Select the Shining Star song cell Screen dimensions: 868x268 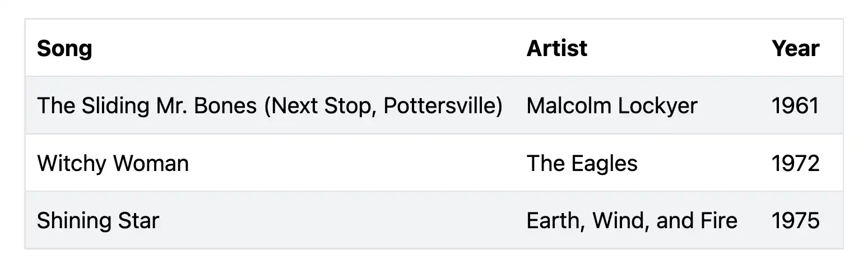[98, 221]
